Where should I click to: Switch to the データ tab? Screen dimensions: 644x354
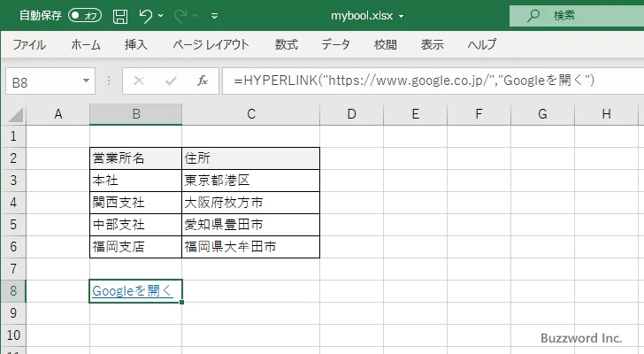pyautogui.click(x=335, y=44)
